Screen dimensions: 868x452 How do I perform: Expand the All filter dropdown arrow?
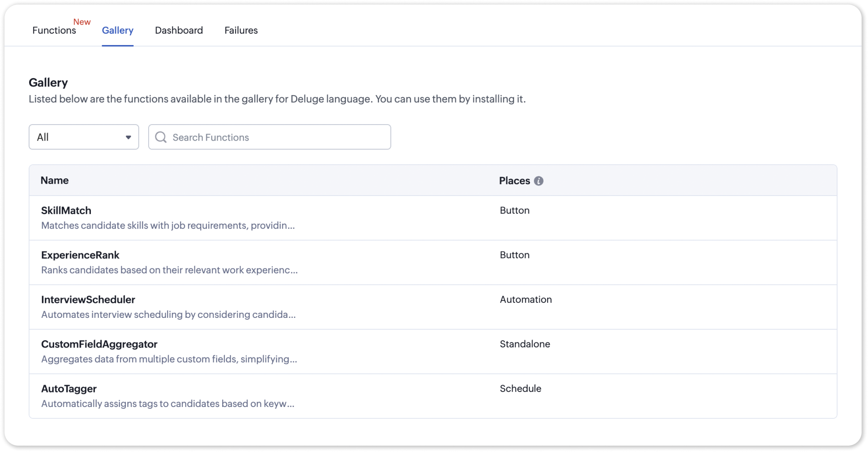click(129, 137)
